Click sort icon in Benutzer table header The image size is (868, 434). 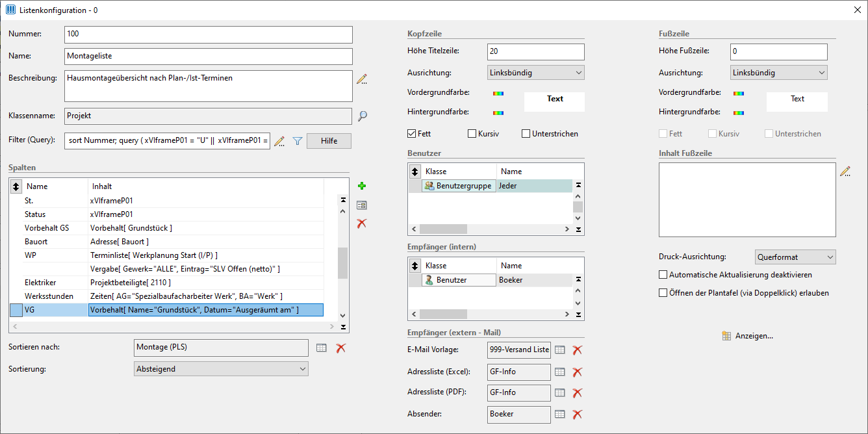(415, 172)
